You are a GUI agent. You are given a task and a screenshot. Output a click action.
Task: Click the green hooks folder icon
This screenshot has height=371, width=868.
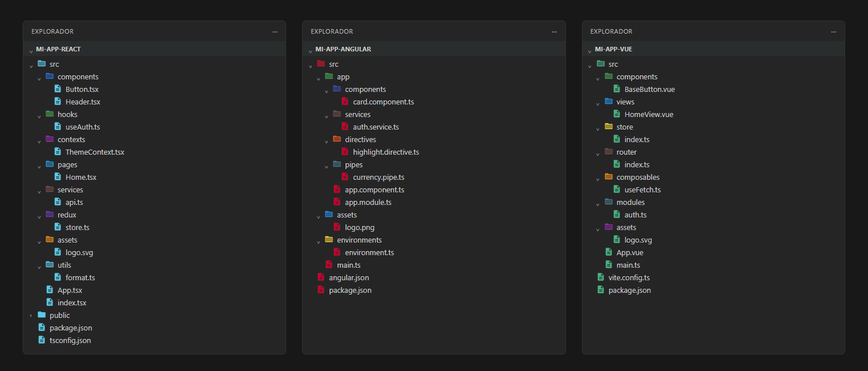click(50, 114)
